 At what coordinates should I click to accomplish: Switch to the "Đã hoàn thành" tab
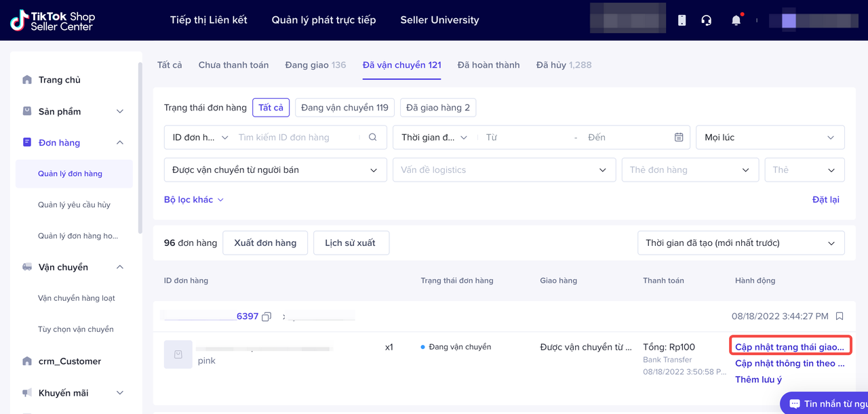488,65
